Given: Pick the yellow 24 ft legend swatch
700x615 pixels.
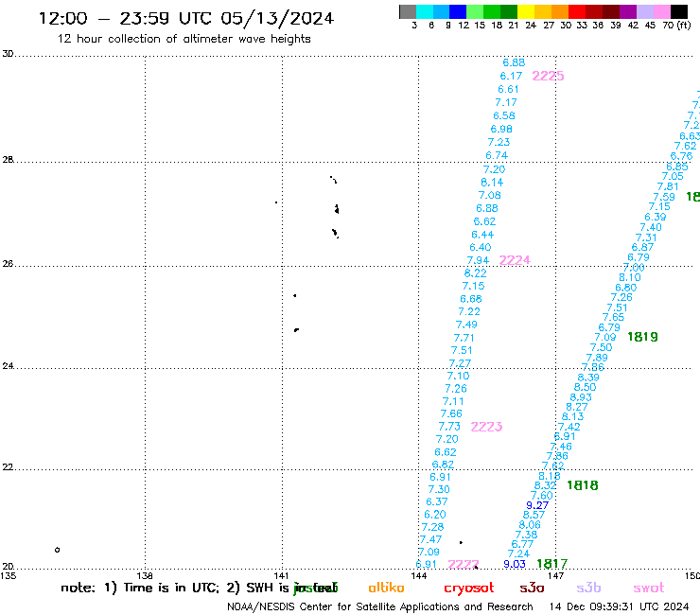Looking at the screenshot, I should click(525, 11).
